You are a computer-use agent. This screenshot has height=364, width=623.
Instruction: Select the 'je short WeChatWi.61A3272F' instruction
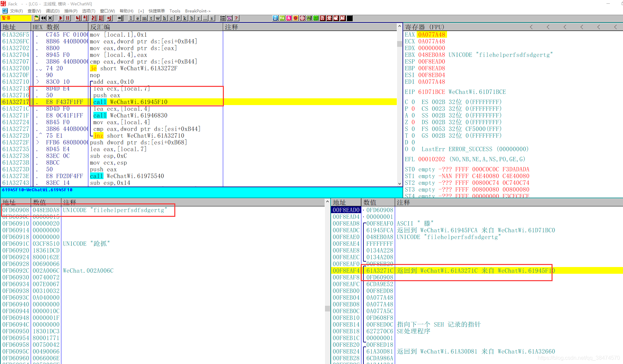point(133,68)
